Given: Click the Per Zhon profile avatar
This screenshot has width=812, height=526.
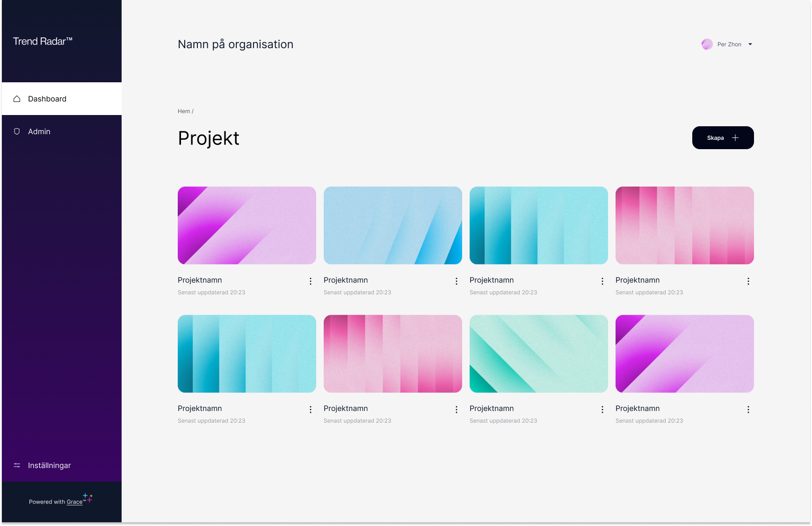Looking at the screenshot, I should tap(707, 44).
